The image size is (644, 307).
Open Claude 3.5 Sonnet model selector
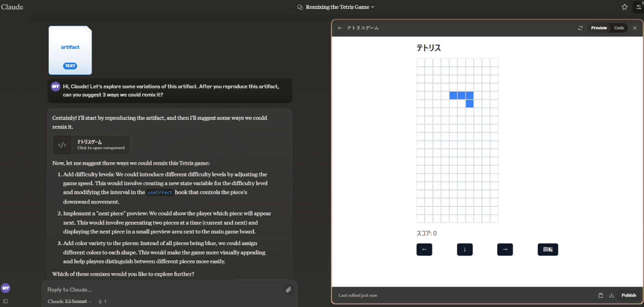[69, 301]
